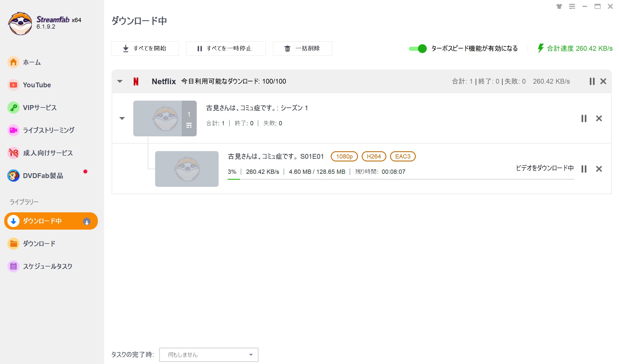Click the DVDFab monkey icon
This screenshot has width=619, height=364.
pyautogui.click(x=13, y=176)
